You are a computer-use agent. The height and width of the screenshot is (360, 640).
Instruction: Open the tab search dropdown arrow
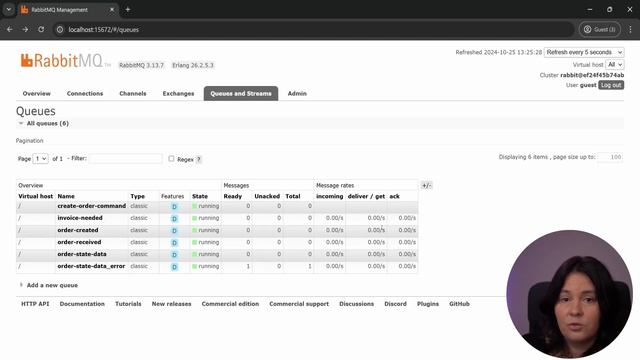tap(9, 9)
